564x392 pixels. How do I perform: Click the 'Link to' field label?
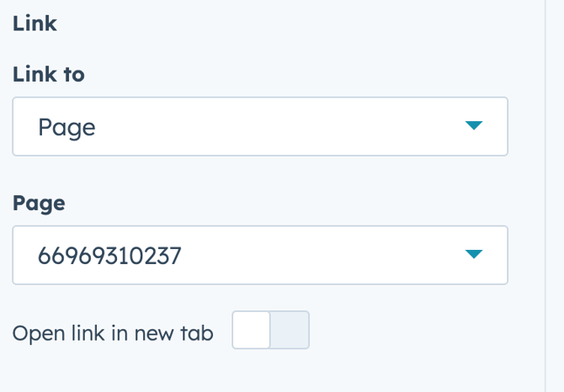48,74
